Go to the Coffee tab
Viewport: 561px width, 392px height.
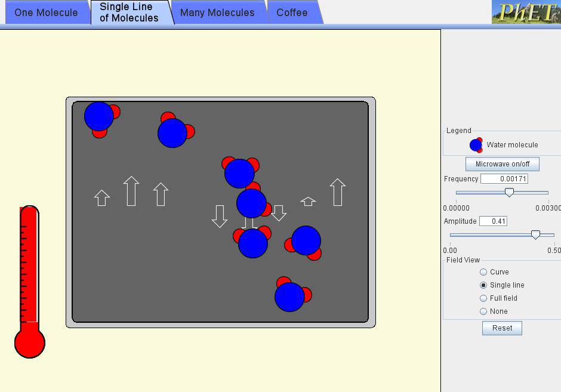click(x=292, y=13)
